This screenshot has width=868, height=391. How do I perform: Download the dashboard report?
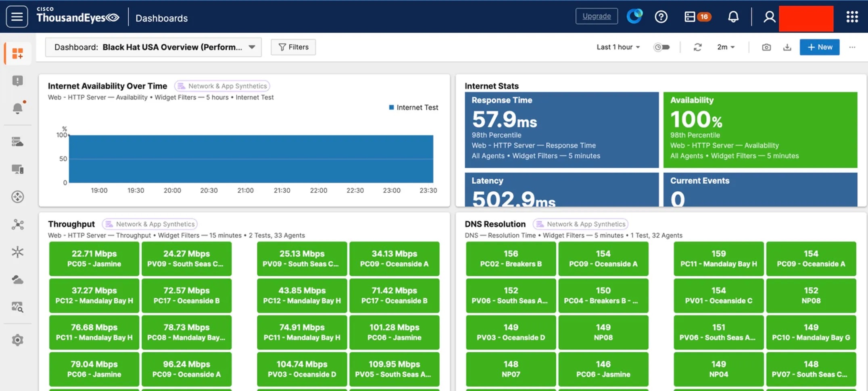coord(787,47)
